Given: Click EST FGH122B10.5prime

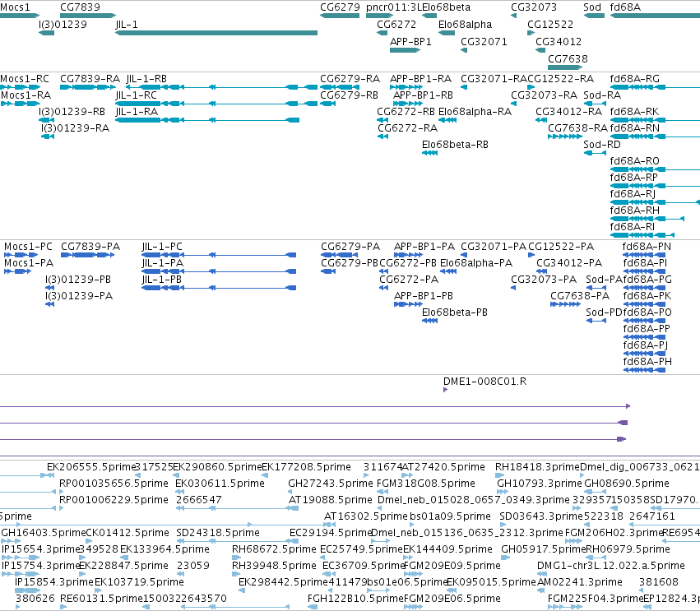Looking at the screenshot, I should pos(313,607).
